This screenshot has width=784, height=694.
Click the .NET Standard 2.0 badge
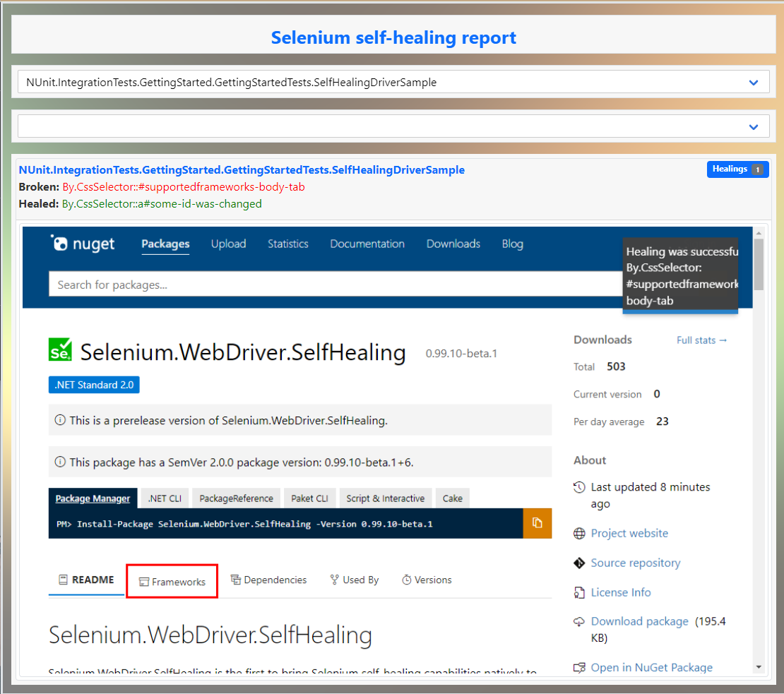point(94,385)
